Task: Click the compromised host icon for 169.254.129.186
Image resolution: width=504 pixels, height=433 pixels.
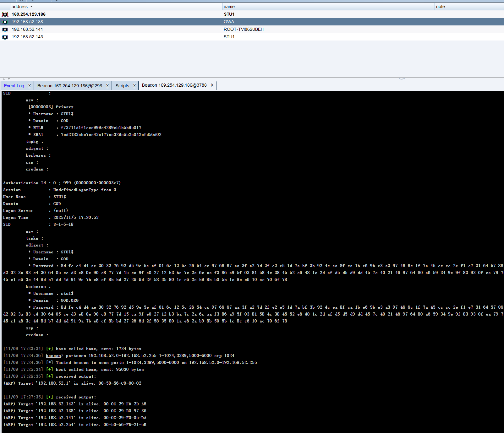Action: 5,14
